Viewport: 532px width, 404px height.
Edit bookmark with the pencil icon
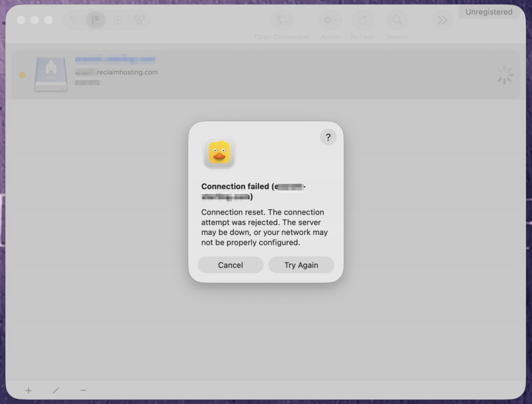click(56, 390)
